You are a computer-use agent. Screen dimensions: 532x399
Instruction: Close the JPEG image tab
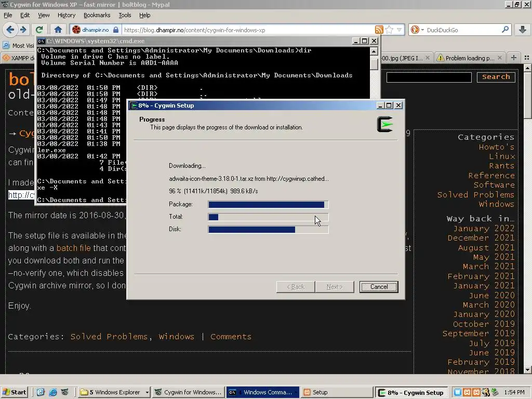[x=428, y=58]
